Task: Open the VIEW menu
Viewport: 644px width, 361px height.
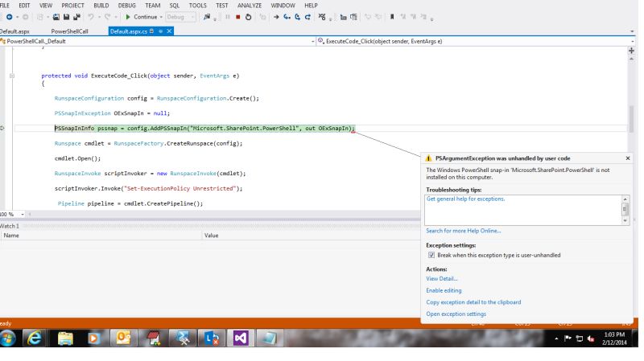Action: tap(46, 6)
